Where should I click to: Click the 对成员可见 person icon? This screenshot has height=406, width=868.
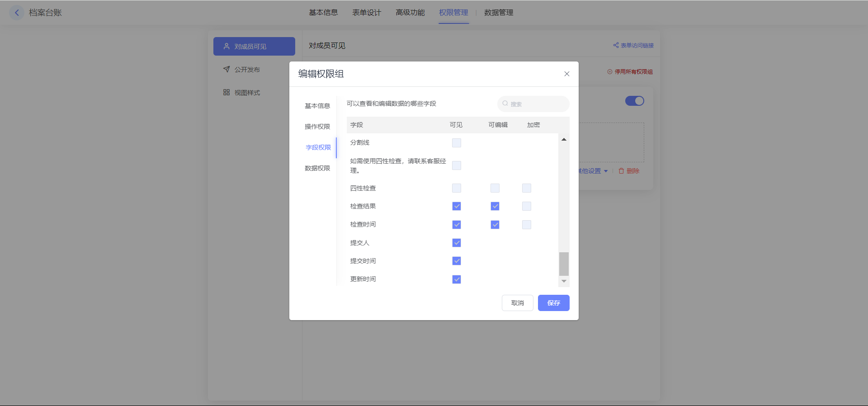tap(226, 46)
